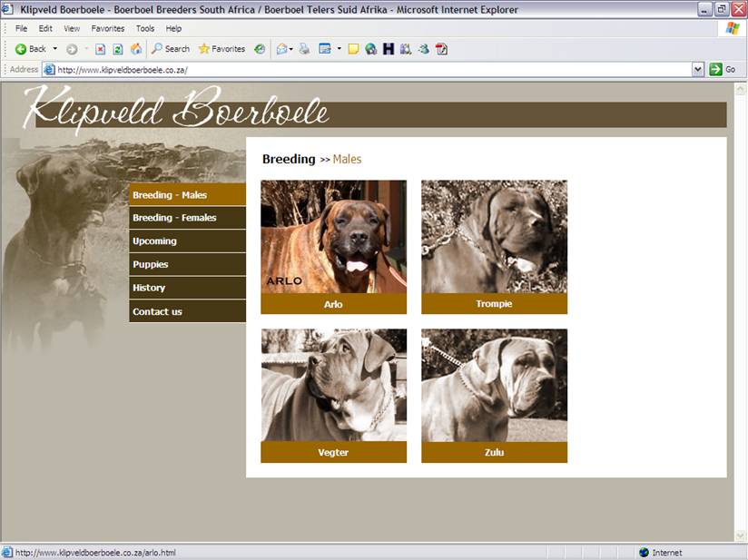748x560 pixels.
Task: Open the Tools menu
Action: coord(145,29)
